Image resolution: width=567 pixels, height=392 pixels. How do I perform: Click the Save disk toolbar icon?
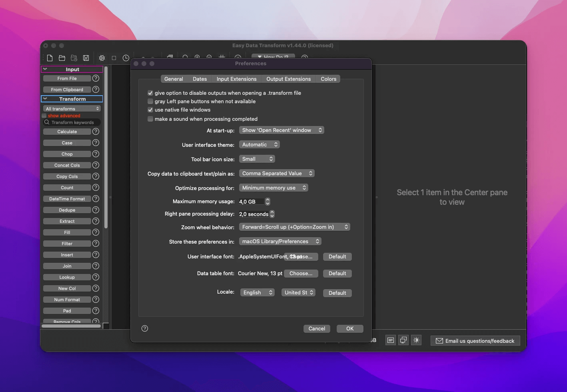click(86, 58)
